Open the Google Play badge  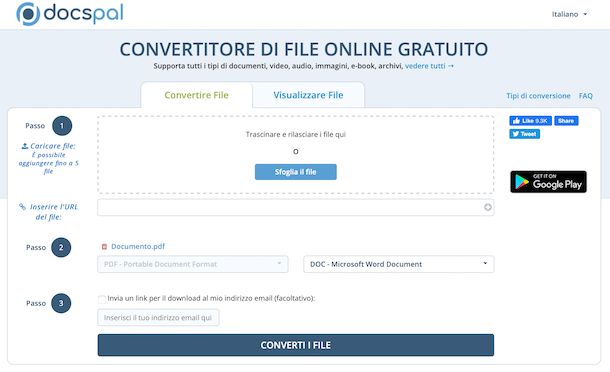[x=548, y=182]
